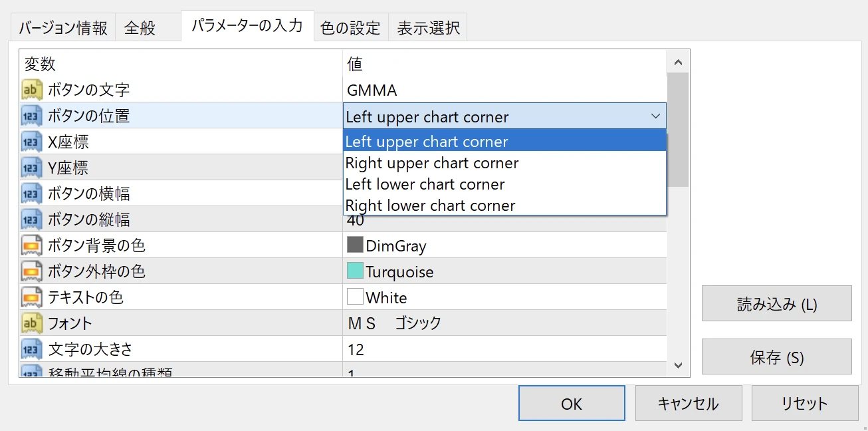Click the string icon beside フォント

pyautogui.click(x=31, y=323)
